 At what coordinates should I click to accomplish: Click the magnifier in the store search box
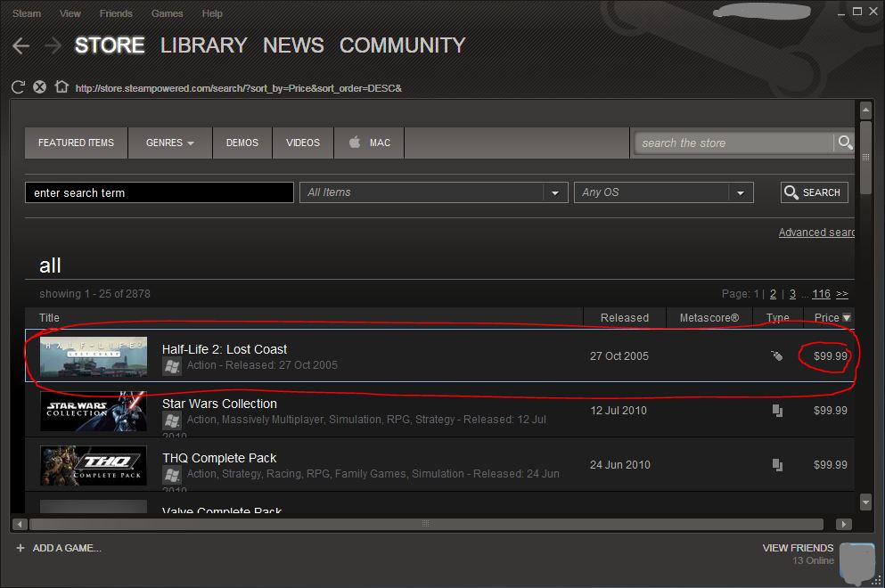click(x=843, y=142)
